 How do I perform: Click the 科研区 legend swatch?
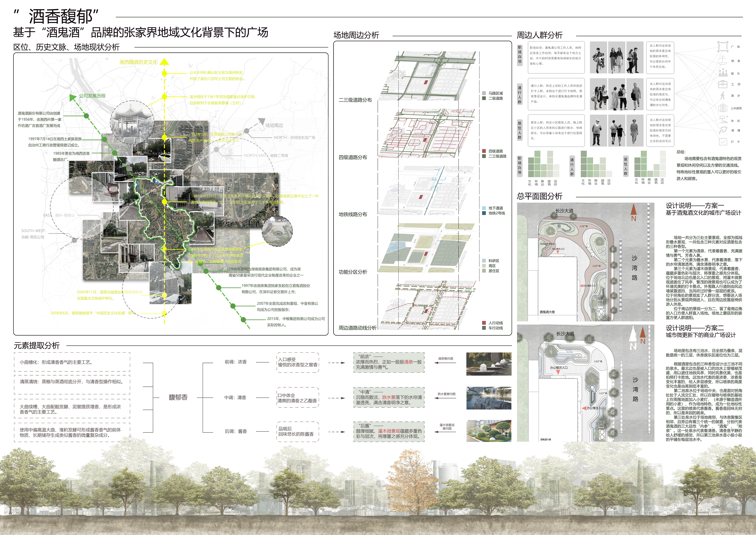(484, 261)
